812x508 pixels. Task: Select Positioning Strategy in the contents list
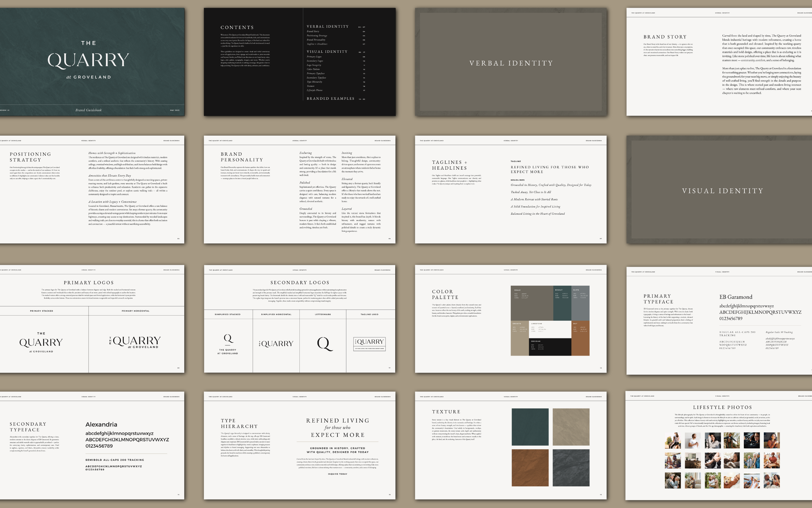click(317, 36)
